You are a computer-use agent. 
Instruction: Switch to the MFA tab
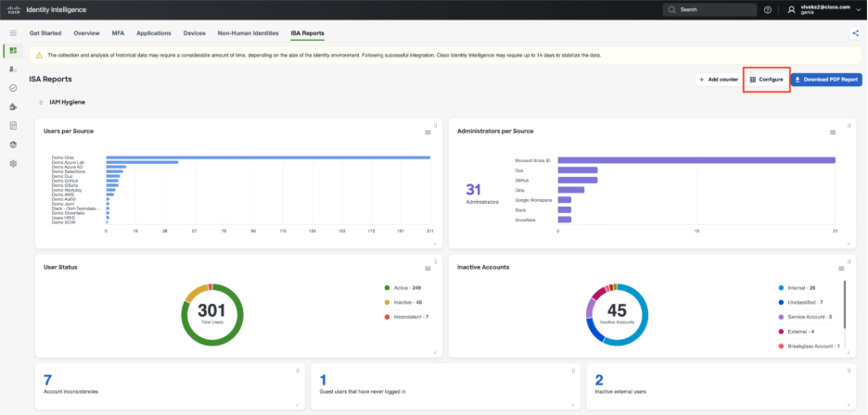click(118, 32)
